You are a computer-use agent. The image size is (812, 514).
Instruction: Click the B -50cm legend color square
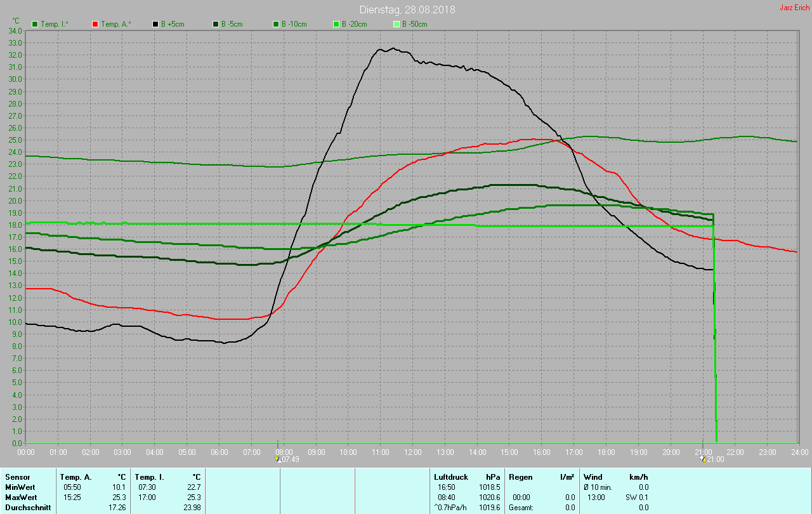(396, 24)
